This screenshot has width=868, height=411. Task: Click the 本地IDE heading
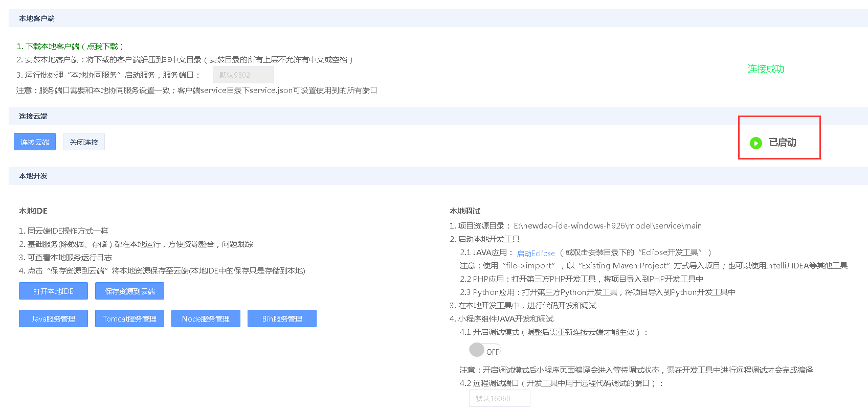tap(33, 211)
